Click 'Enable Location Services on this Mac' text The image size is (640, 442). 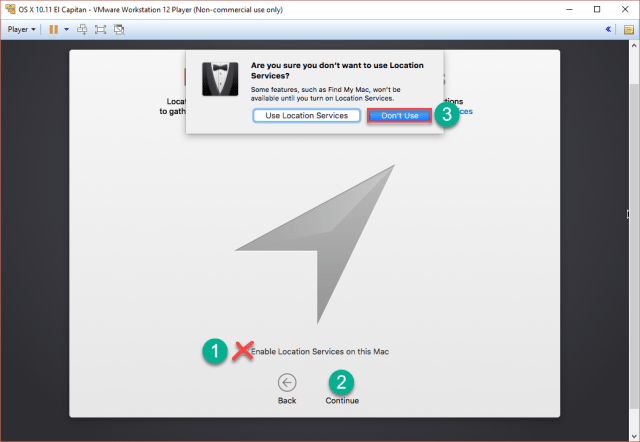(x=320, y=351)
